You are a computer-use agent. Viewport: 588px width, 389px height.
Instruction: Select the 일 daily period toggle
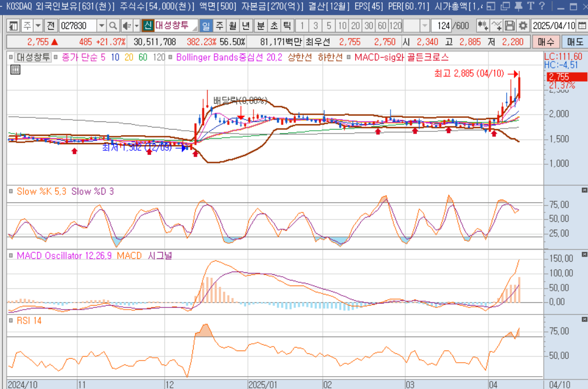point(206,26)
